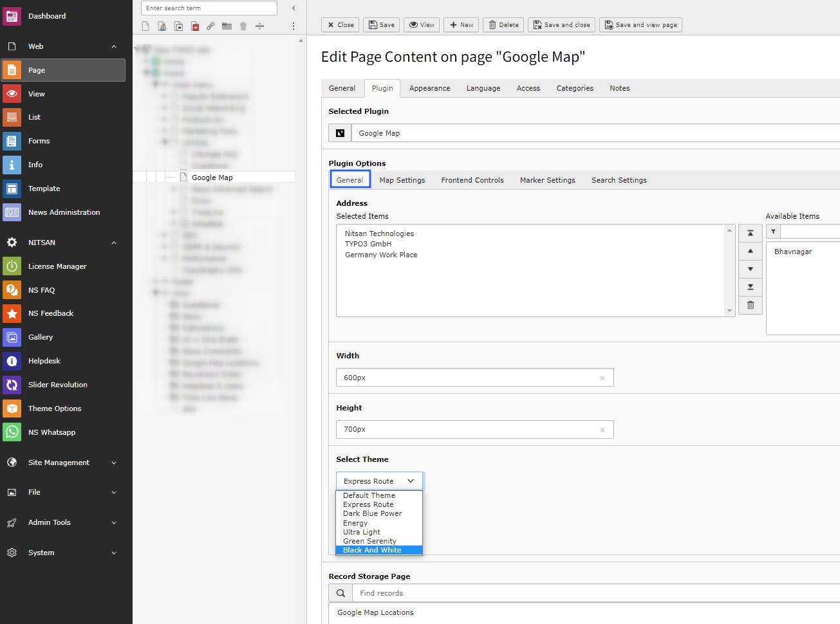This screenshot has width=840, height=624.
Task: Expand the System module group
Action: tap(114, 553)
